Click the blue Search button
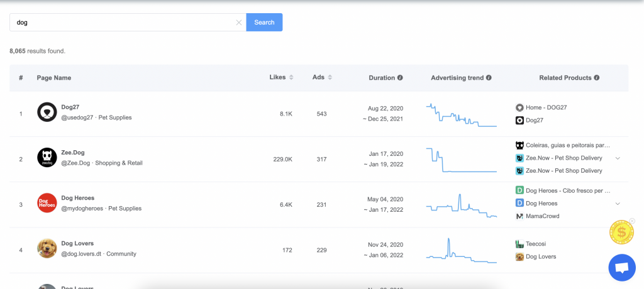This screenshot has height=289, width=644. 264,22
